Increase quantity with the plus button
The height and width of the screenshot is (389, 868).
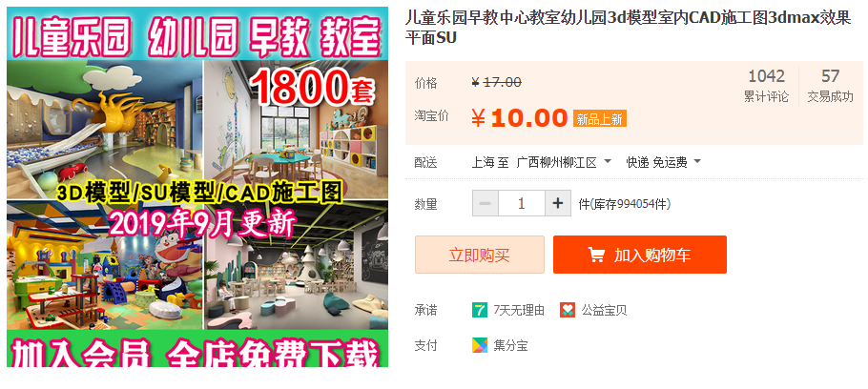point(558,204)
